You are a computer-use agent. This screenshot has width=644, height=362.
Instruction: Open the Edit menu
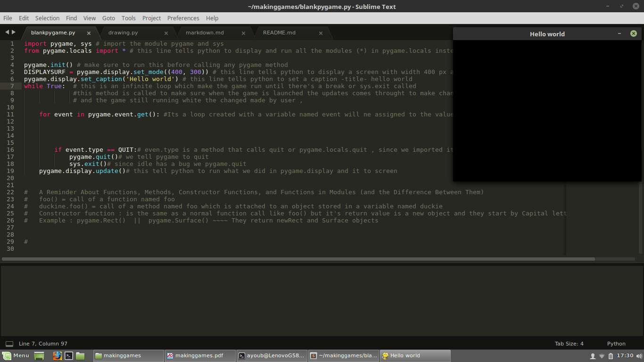pos(24,18)
